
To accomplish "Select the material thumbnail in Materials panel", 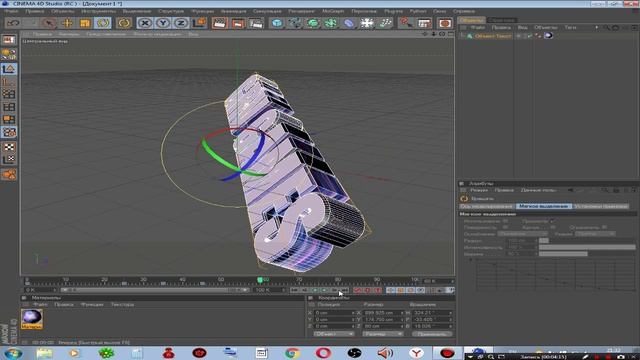I will pos(31,319).
